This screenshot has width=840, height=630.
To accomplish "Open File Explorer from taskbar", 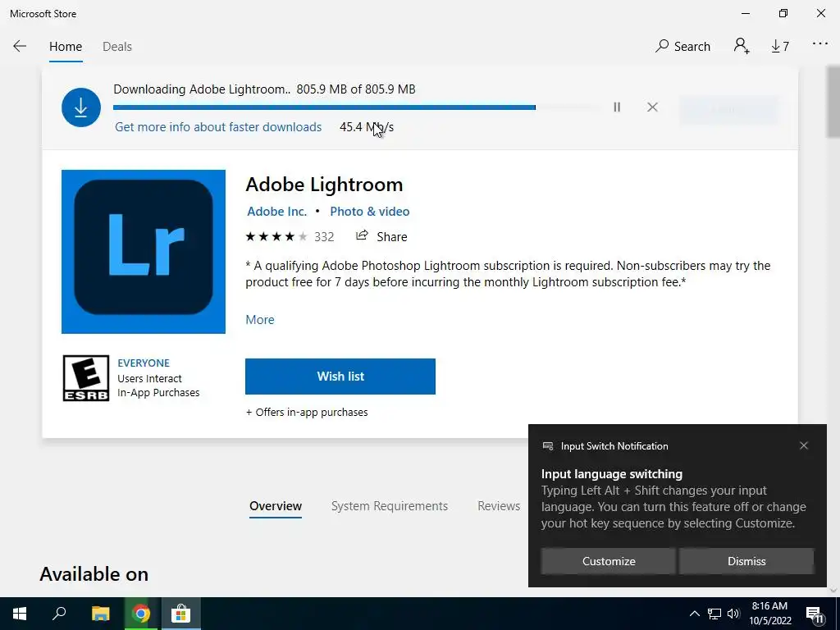I will point(100,614).
